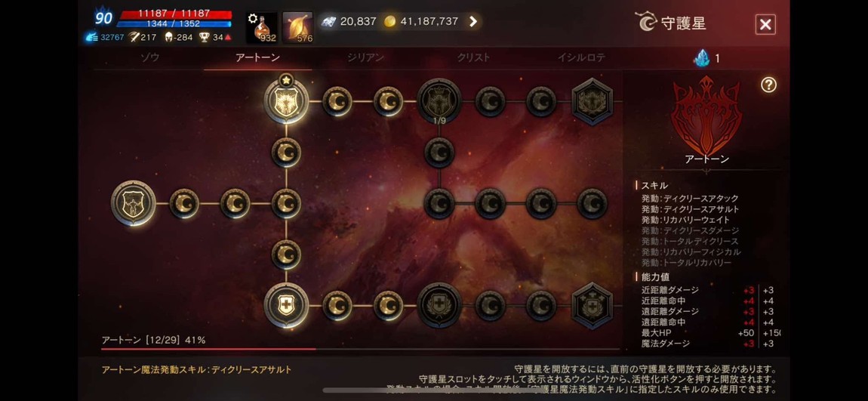The height and width of the screenshot is (401, 868).
Task: Switch to the ジリアン tab
Action: pyautogui.click(x=365, y=57)
